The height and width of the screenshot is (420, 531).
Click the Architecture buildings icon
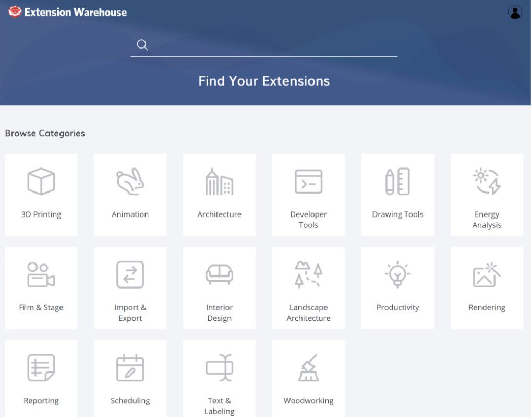(219, 182)
